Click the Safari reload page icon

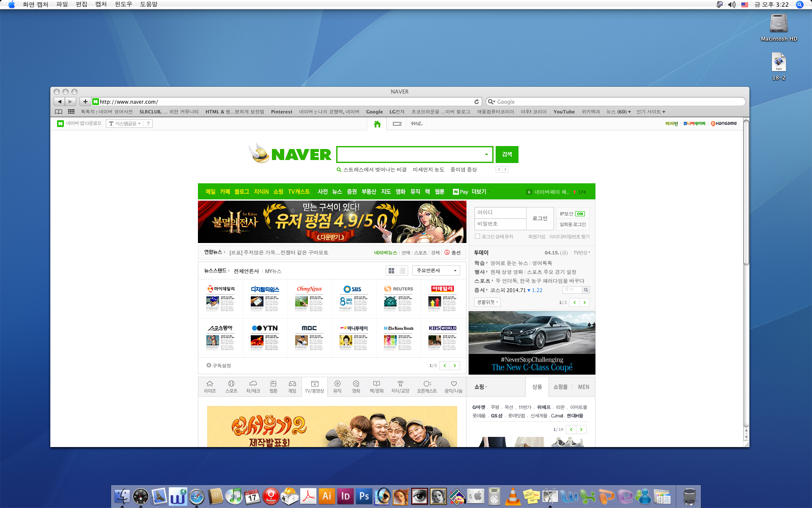(477, 102)
